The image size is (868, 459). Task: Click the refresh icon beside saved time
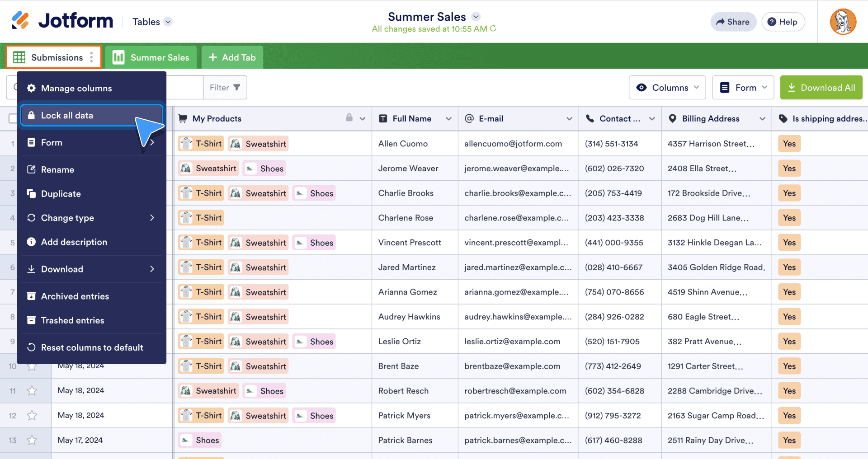[493, 28]
